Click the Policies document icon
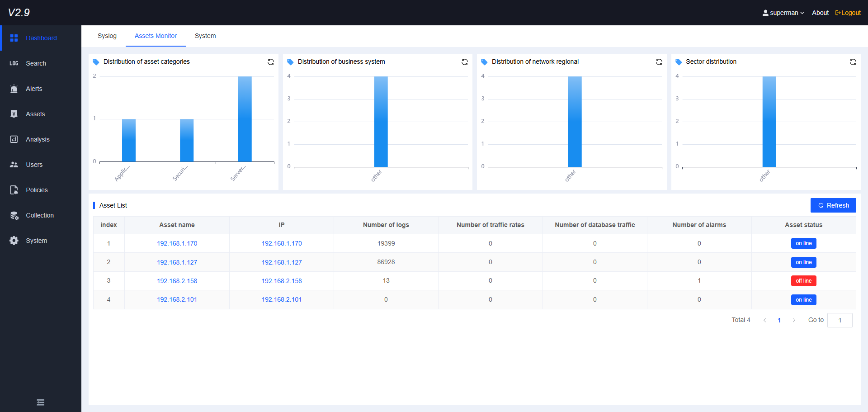Image resolution: width=868 pixels, height=412 pixels. 14,190
